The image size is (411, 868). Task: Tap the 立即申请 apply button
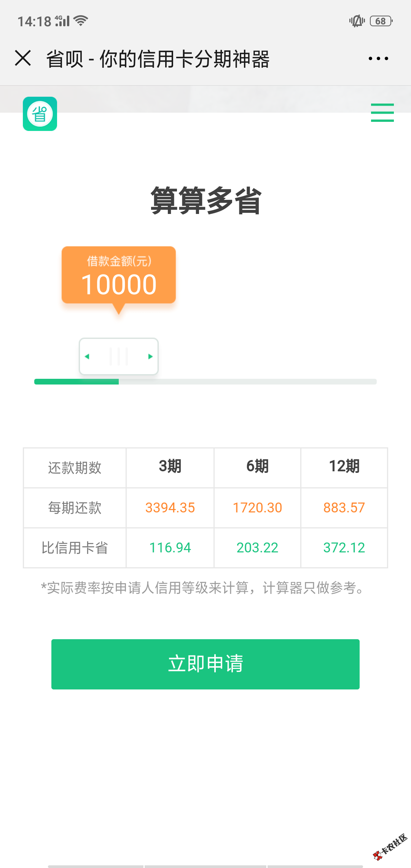tap(205, 664)
